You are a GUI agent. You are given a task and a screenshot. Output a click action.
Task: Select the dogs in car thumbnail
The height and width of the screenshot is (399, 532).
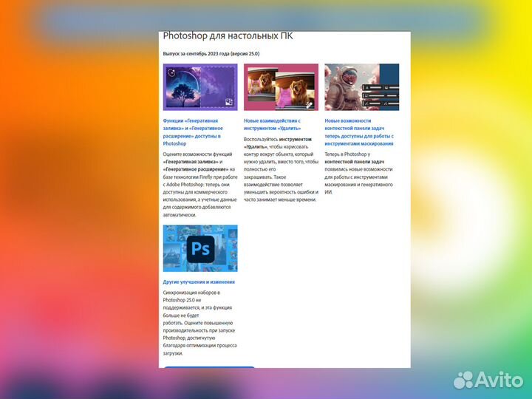point(281,87)
